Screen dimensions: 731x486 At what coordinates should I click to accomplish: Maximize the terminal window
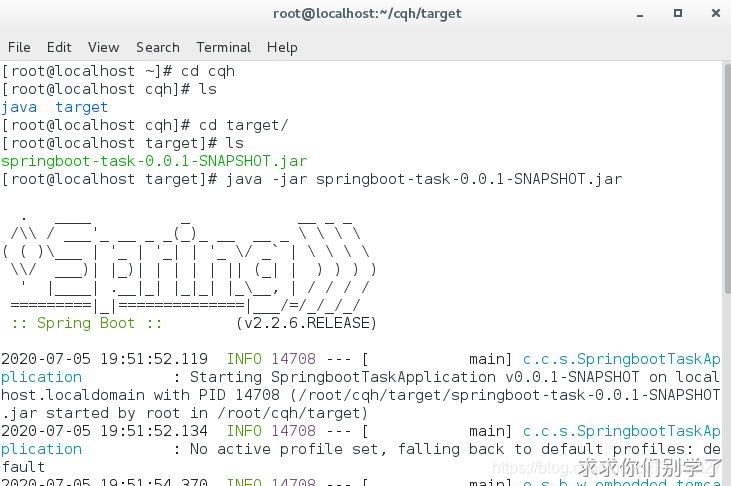(x=678, y=13)
